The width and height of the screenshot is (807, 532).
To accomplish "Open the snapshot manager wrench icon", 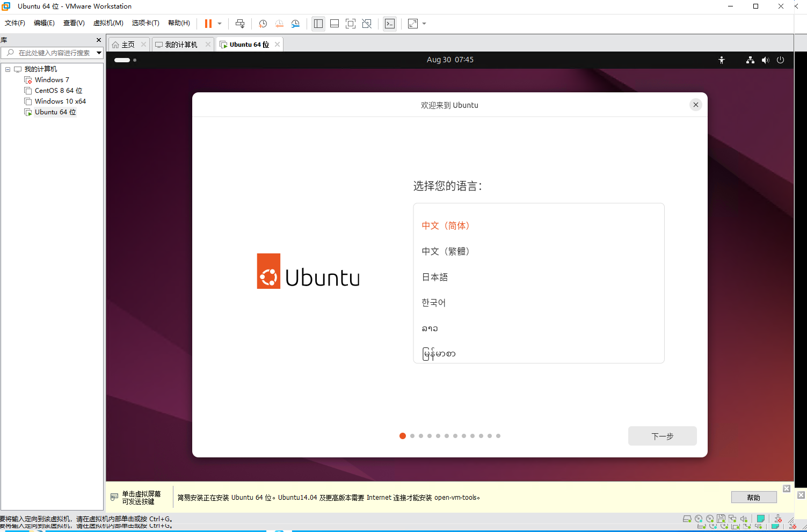I will [295, 24].
